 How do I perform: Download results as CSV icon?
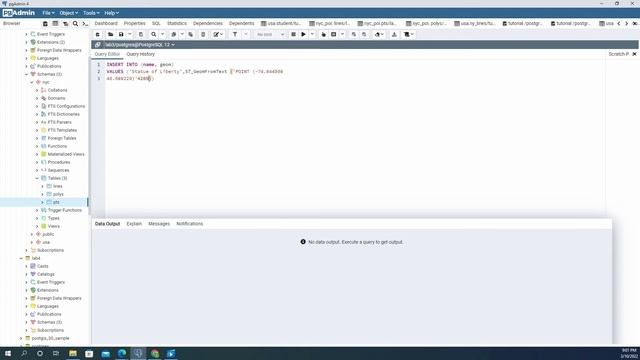tap(394, 35)
